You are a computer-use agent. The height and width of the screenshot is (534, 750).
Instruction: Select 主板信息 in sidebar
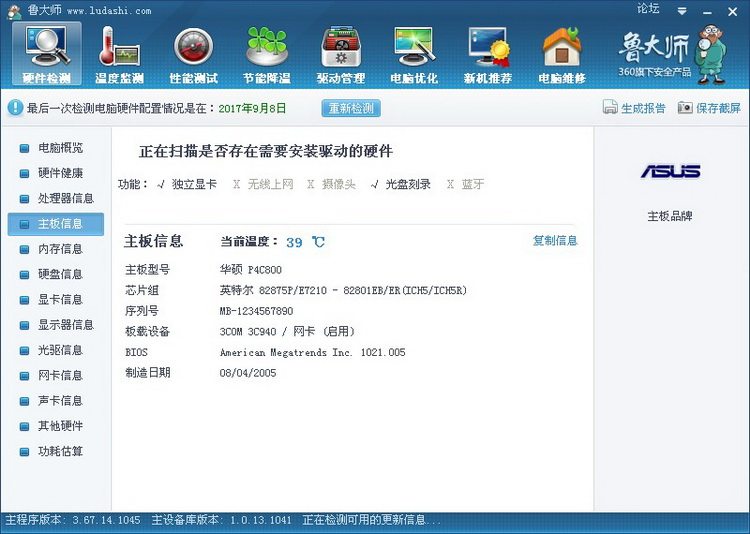click(55, 224)
